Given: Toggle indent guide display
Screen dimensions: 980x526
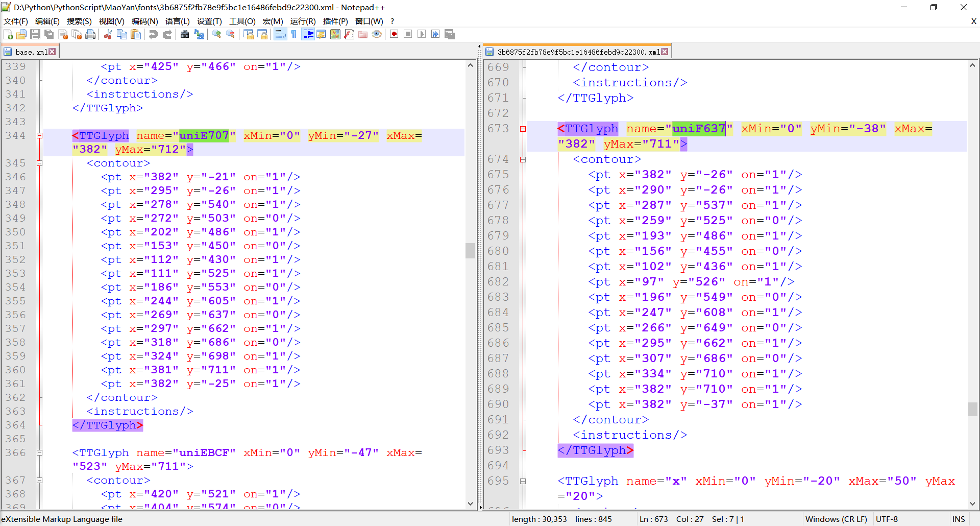Looking at the screenshot, I should pos(308,35).
